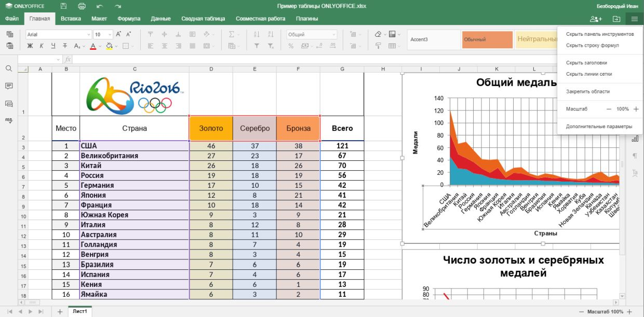Toggle the view settings hamburger menu
The width and height of the screenshot is (644, 317).
[x=635, y=19]
